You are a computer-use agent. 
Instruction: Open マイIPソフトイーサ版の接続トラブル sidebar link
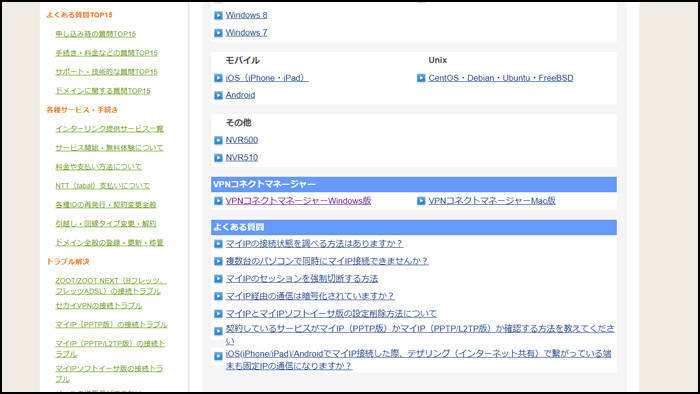[x=109, y=373]
